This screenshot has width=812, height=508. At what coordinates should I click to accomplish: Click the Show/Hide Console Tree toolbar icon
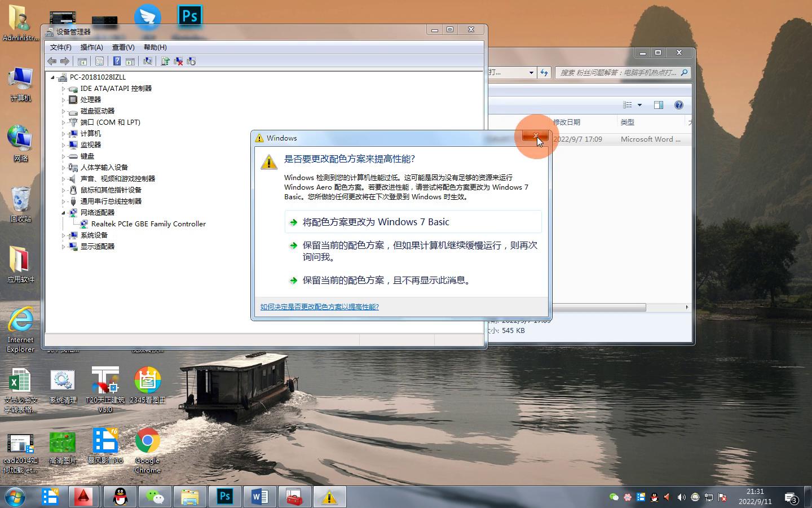(x=82, y=61)
